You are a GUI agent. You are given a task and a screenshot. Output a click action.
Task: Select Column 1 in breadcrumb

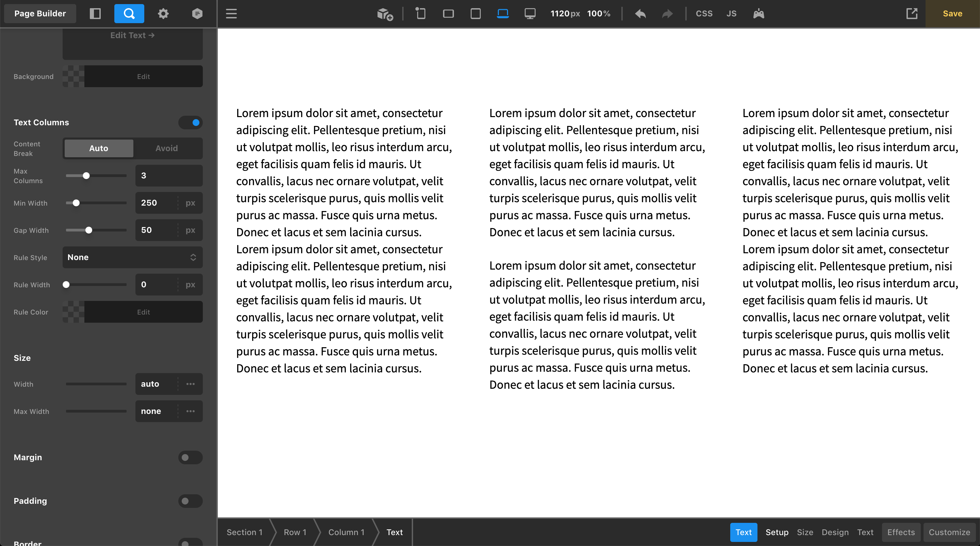(x=346, y=532)
